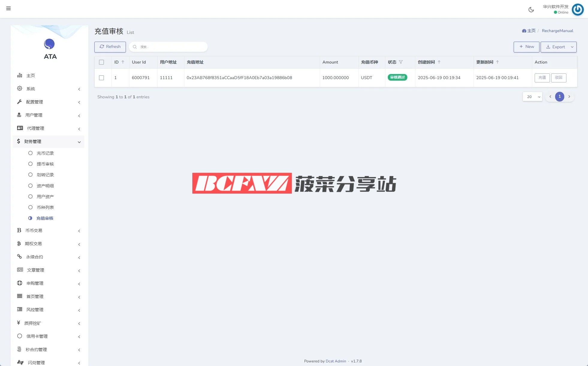Select 充币记录 sidebar radio item

coord(45,153)
